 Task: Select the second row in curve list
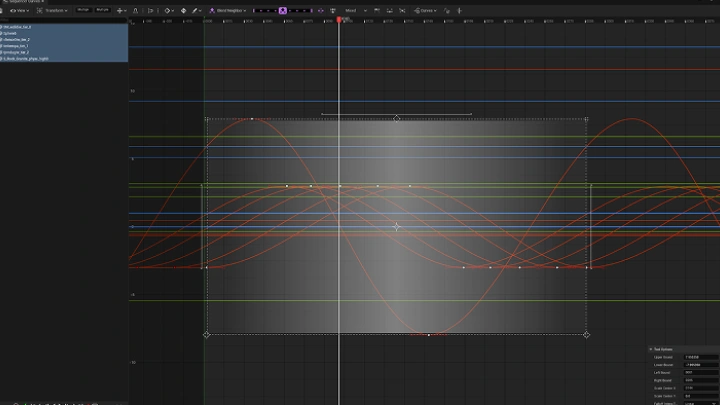pos(64,34)
